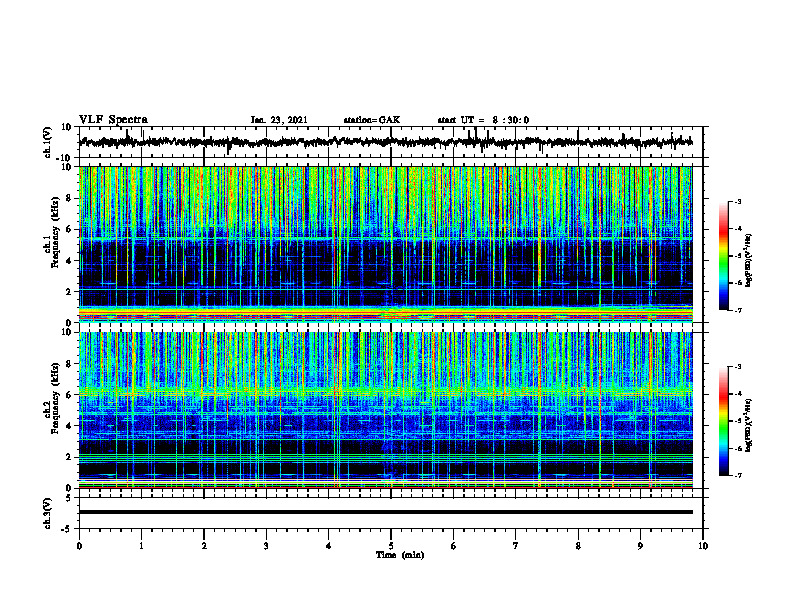Click time axis tick label "3"
Screen dimensions: 792x612
click(x=266, y=546)
